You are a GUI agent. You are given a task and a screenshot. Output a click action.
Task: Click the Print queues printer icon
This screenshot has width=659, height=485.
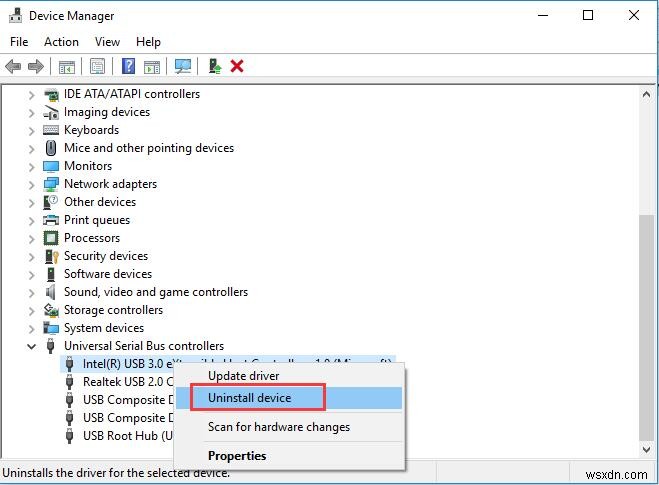pyautogui.click(x=51, y=220)
